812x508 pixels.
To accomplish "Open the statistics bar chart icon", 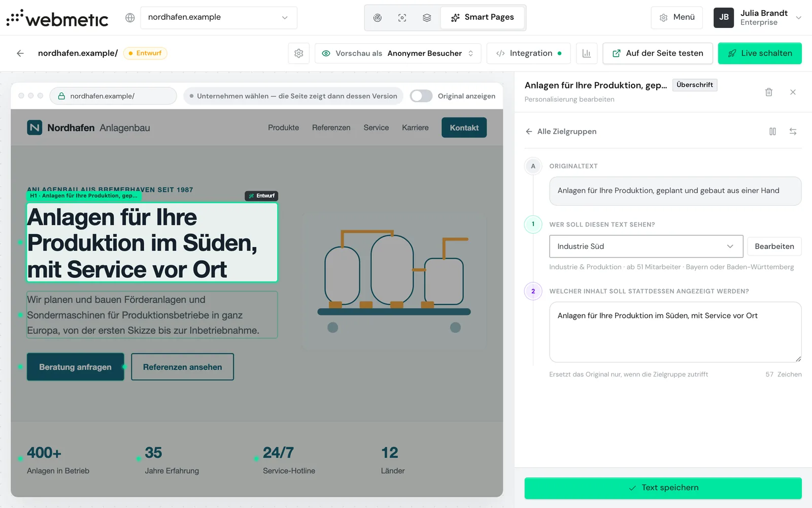I will 587,53.
